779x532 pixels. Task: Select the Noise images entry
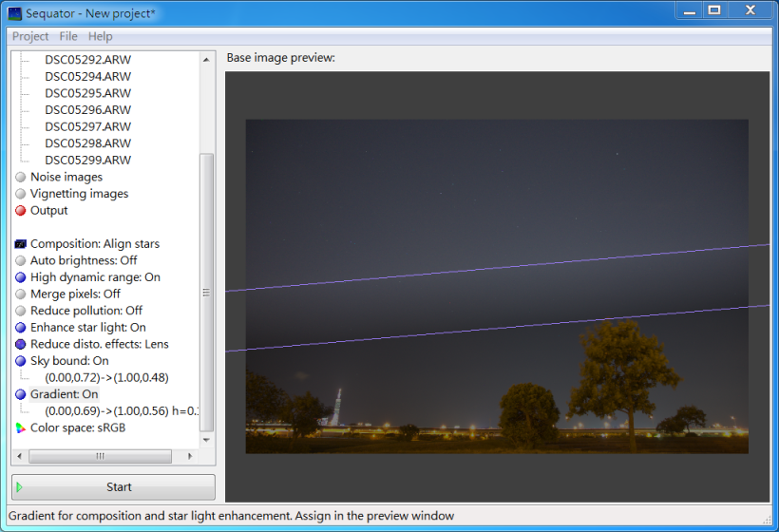(66, 178)
